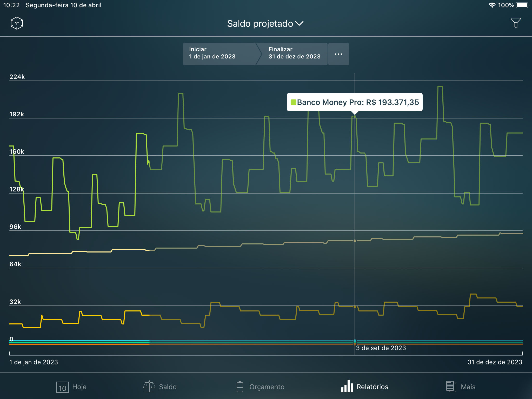Tap the '1 de jan de 2023' axis label
This screenshot has height=399, width=532.
pyautogui.click(x=34, y=362)
